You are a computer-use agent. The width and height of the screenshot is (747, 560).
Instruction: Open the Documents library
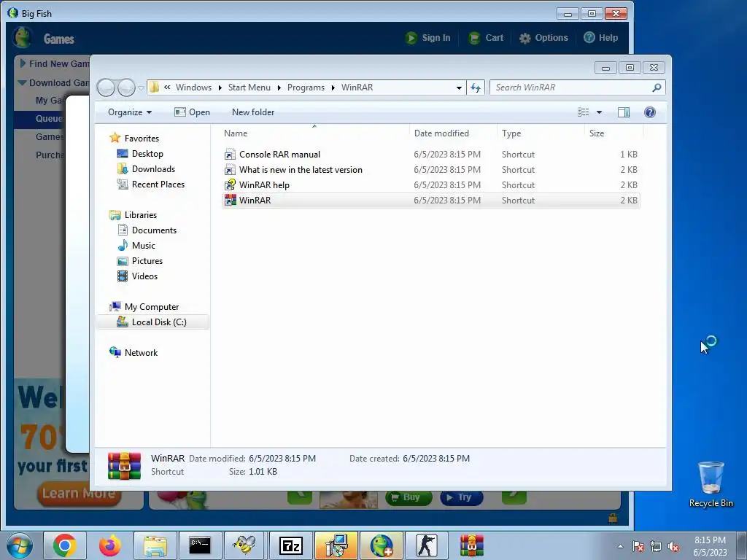(154, 230)
